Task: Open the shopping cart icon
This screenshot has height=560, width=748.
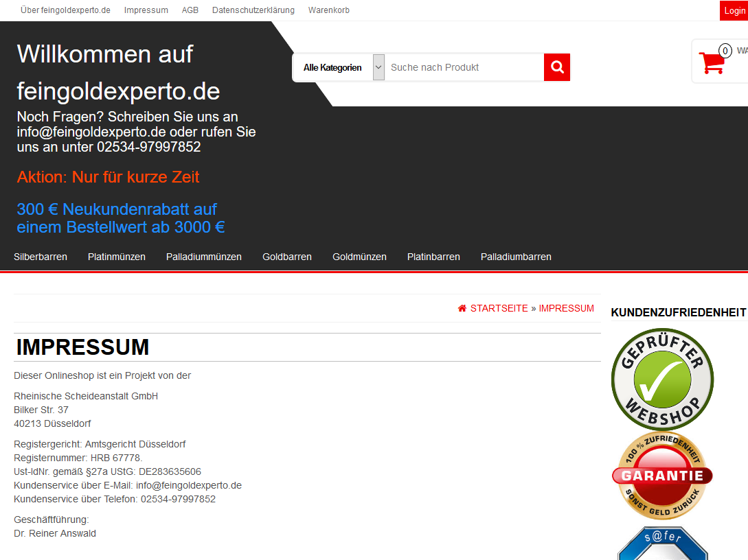Action: click(x=711, y=63)
